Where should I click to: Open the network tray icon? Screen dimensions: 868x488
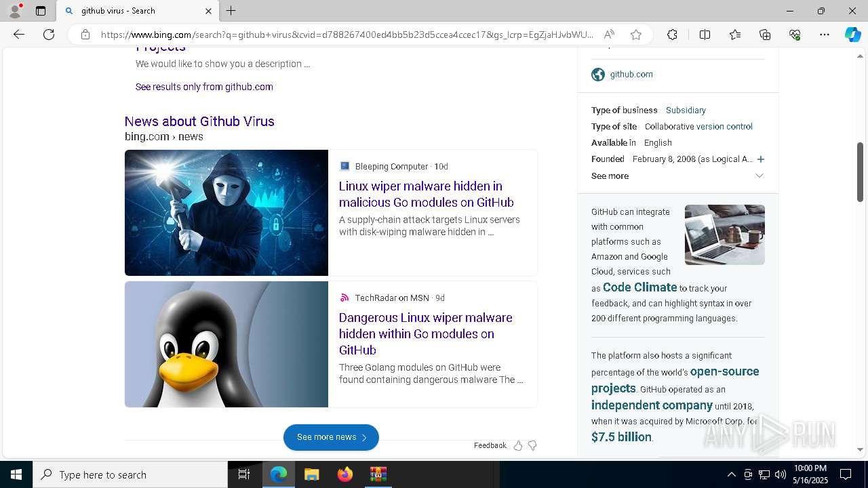point(764,474)
